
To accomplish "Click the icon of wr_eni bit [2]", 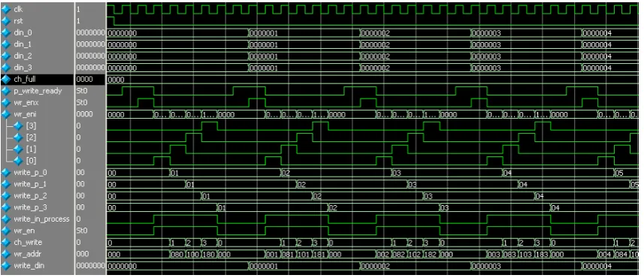I will [x=18, y=137].
